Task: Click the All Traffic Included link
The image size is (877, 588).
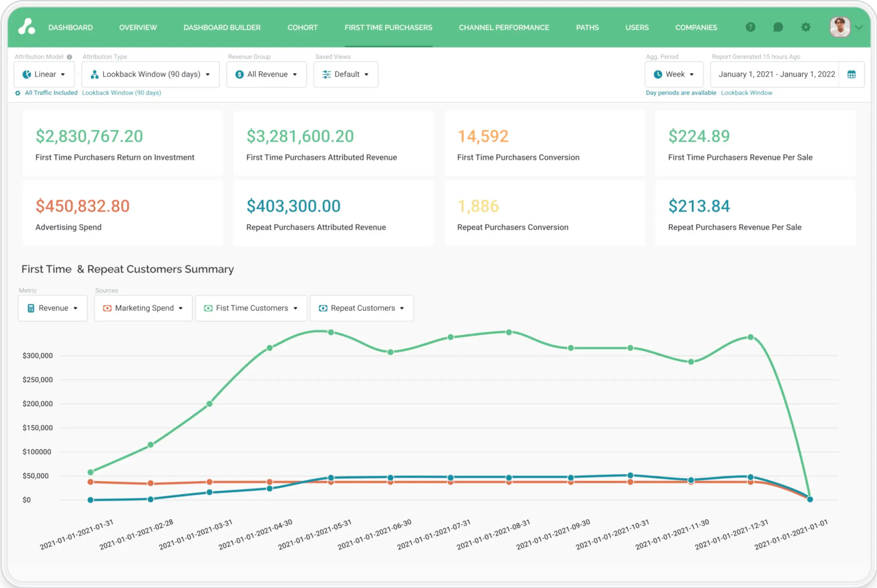Action: click(x=51, y=93)
